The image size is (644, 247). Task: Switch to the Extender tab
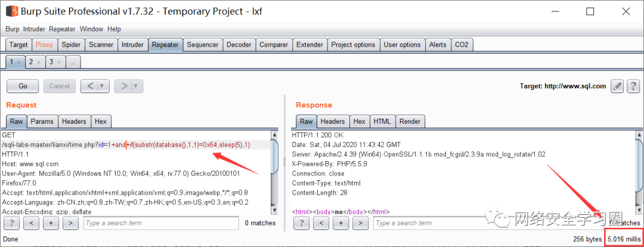click(309, 45)
